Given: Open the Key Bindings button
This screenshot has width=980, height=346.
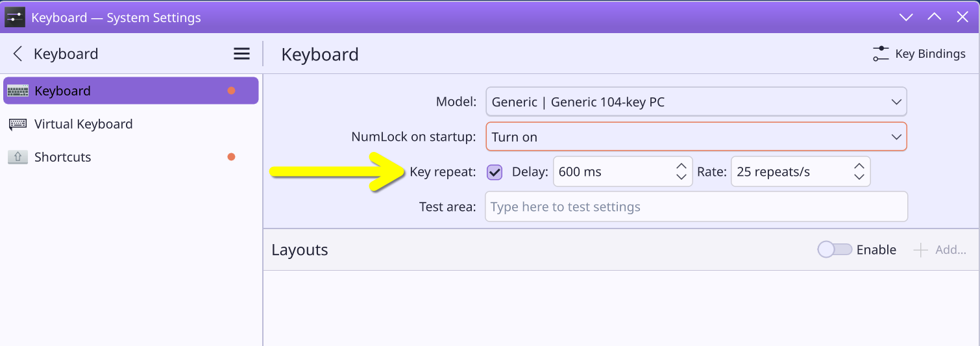Looking at the screenshot, I should pos(919,54).
